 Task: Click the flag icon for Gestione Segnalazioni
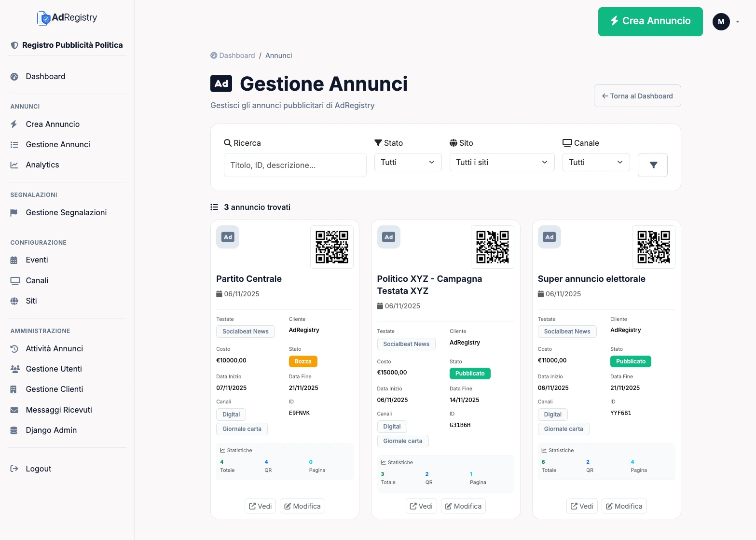coord(14,212)
